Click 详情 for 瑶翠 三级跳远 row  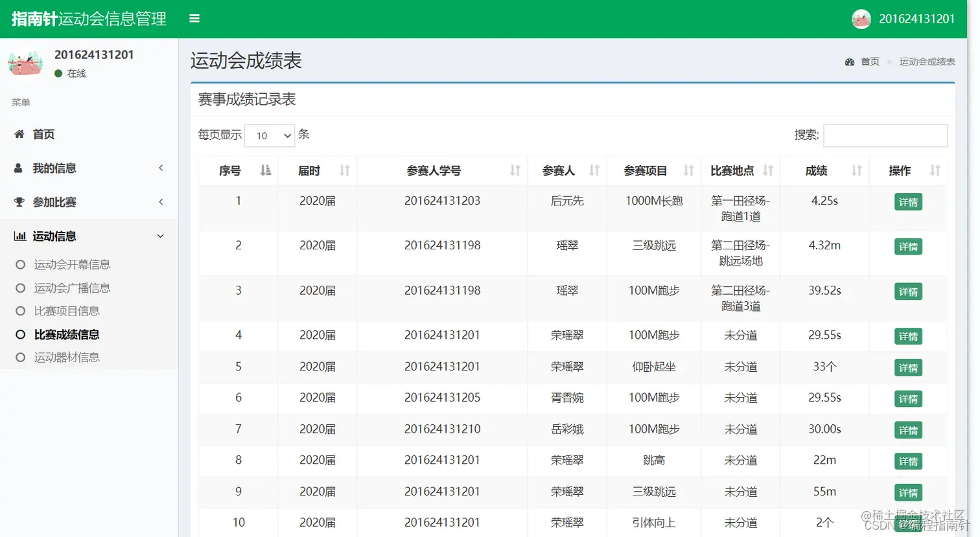[x=908, y=247]
